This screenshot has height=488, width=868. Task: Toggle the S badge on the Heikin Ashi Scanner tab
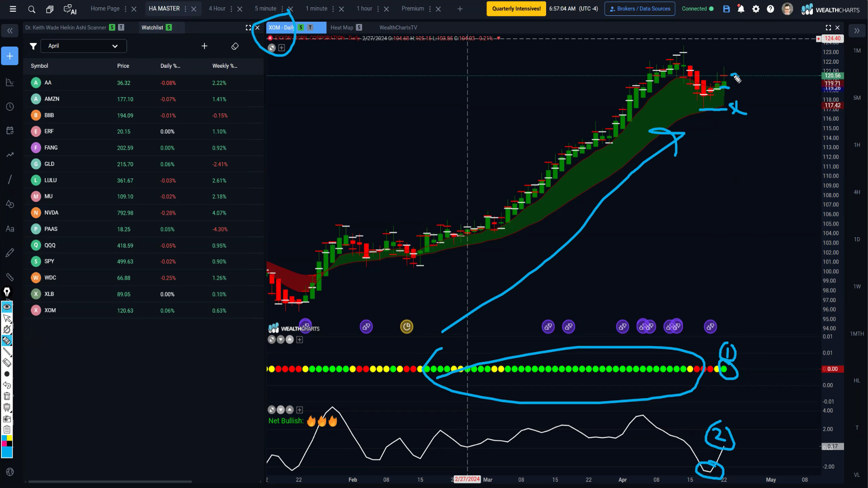pos(112,28)
